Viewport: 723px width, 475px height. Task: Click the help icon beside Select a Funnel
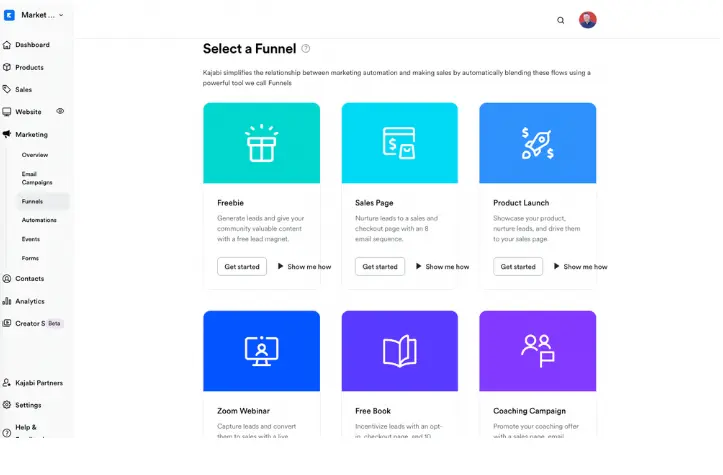pyautogui.click(x=306, y=48)
